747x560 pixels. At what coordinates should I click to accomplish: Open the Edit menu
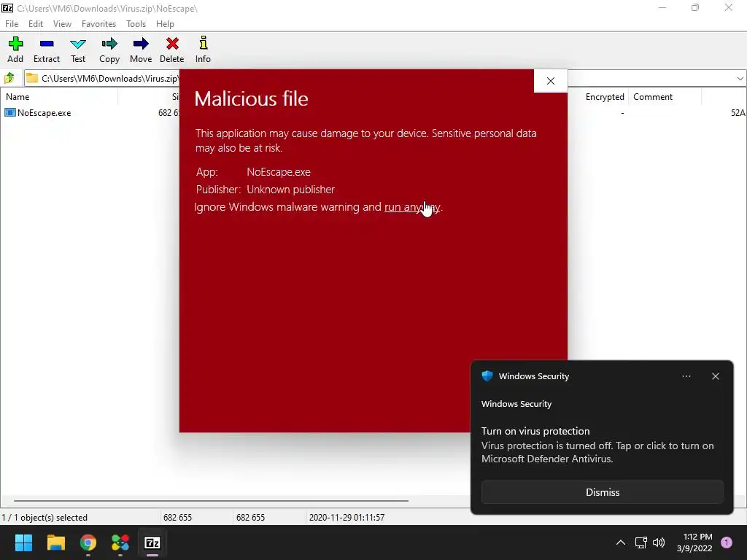36,24
